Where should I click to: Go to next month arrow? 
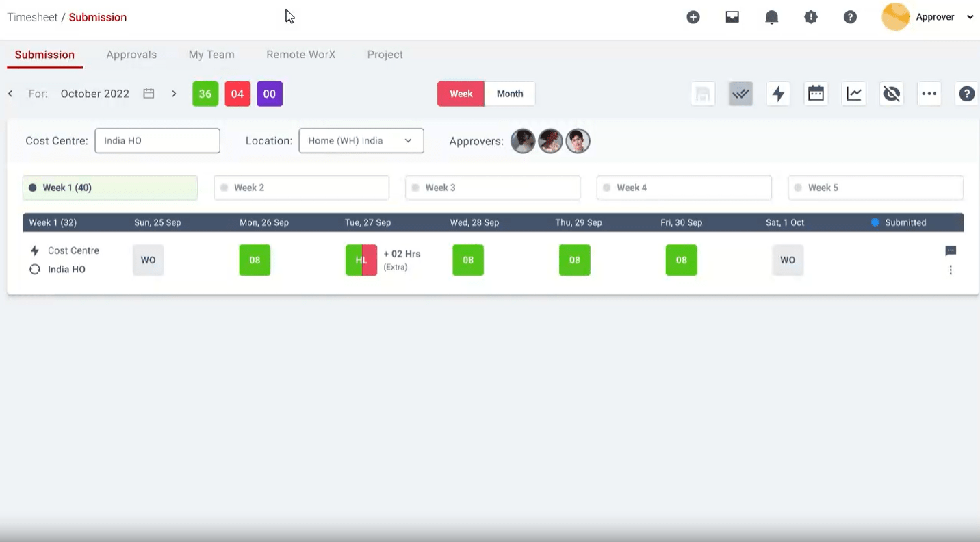coord(174,94)
